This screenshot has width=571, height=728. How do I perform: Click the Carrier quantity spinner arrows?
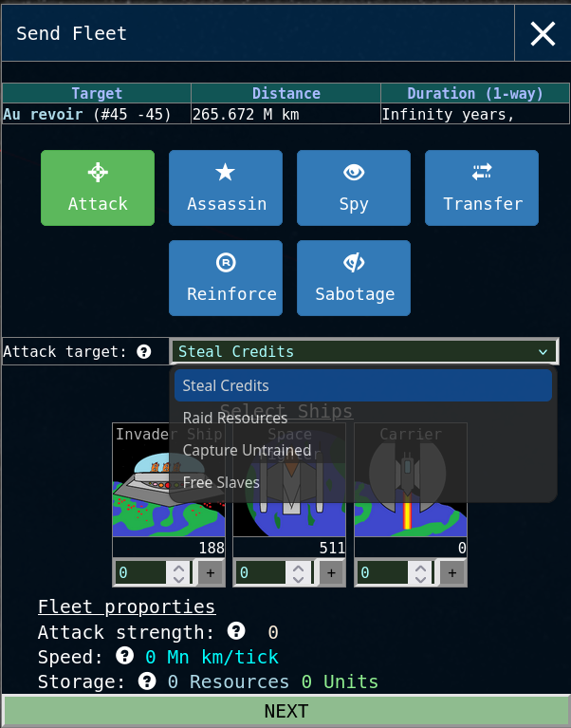pyautogui.click(x=420, y=572)
